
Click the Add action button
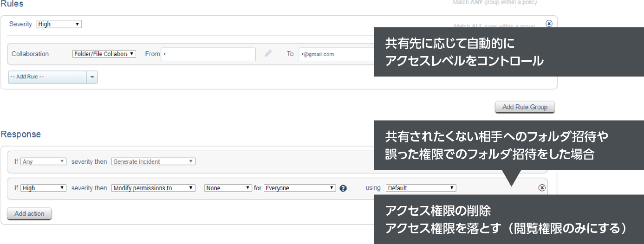29,214
